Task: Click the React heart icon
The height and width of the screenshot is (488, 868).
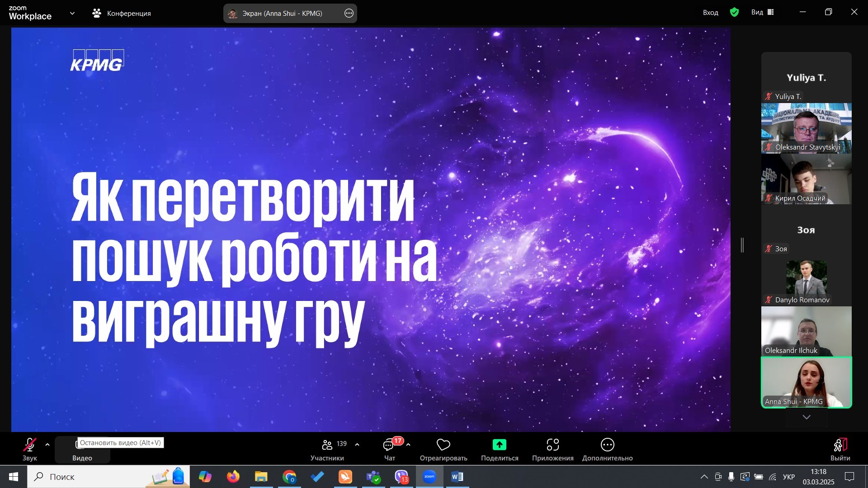Action: [x=443, y=445]
